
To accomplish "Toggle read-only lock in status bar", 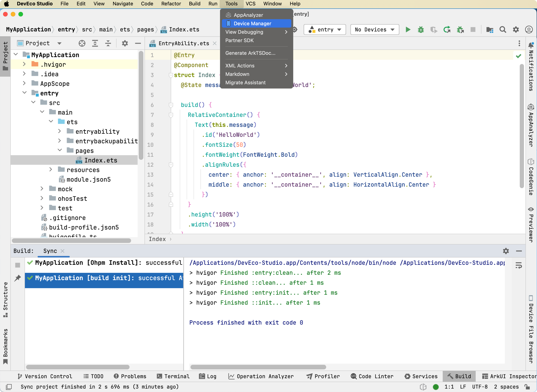I will pyautogui.click(x=527, y=387).
